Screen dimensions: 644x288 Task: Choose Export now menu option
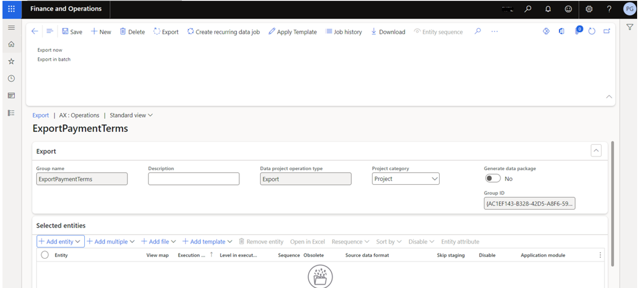[x=50, y=50]
